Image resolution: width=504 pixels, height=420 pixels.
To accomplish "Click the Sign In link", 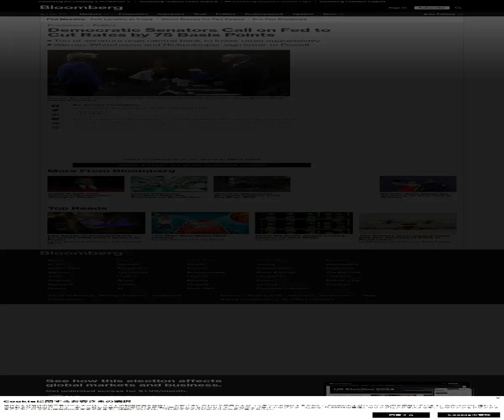I will point(397,8).
